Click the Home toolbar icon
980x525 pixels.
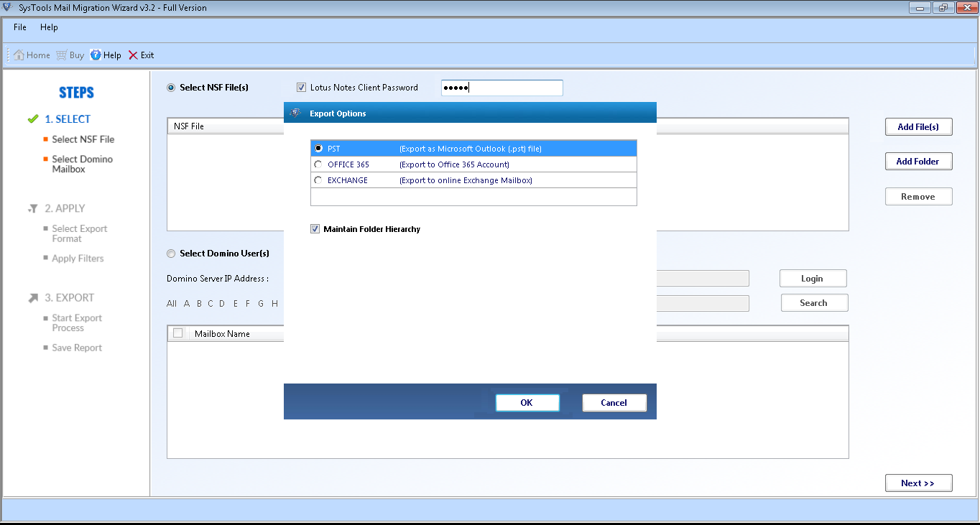click(x=31, y=55)
